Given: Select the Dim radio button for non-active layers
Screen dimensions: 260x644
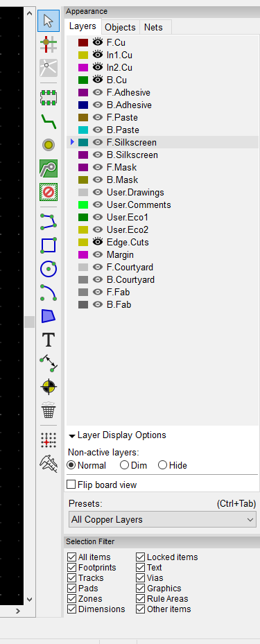Looking at the screenshot, I should 124,465.
